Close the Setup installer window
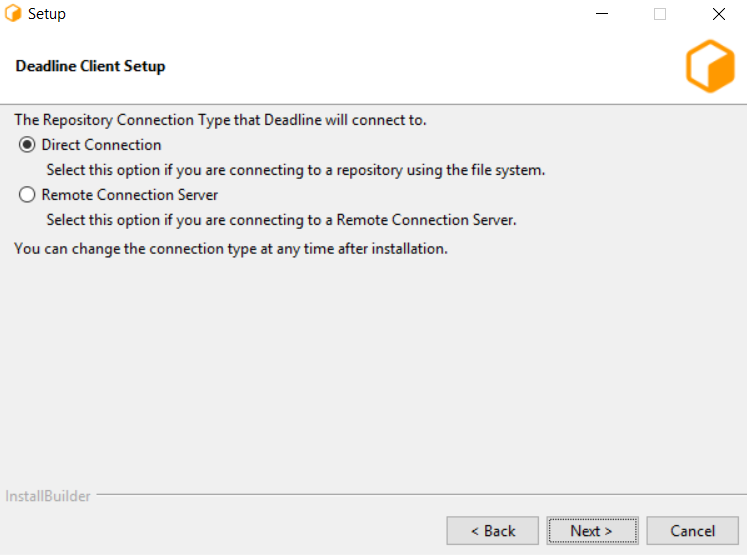Image resolution: width=747 pixels, height=555 pixels. [x=719, y=15]
